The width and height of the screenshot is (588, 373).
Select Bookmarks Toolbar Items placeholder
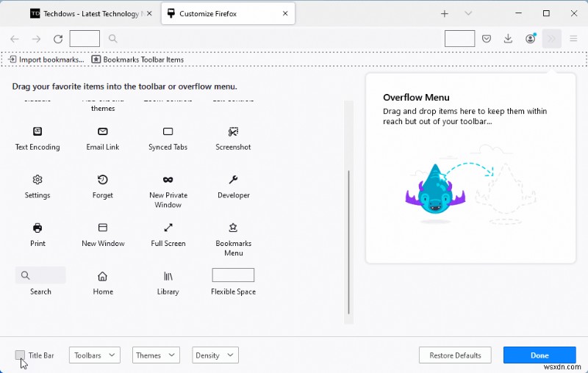coord(137,59)
